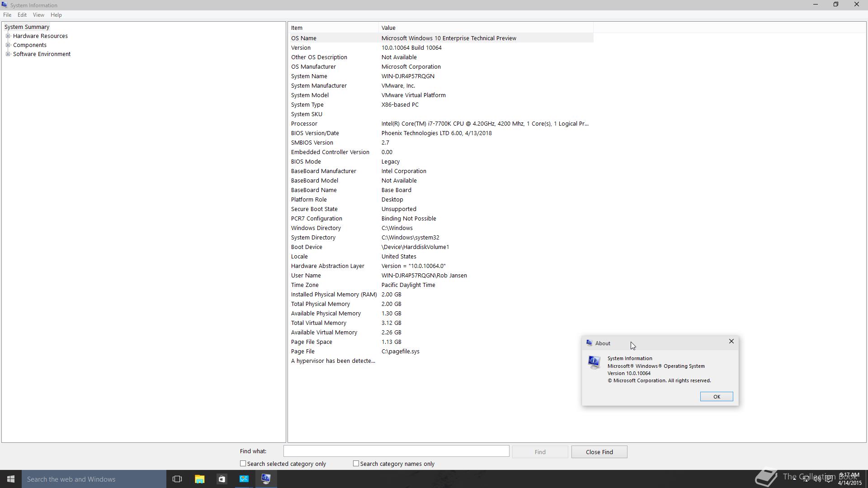Select the Available Virtual Memory row

441,333
